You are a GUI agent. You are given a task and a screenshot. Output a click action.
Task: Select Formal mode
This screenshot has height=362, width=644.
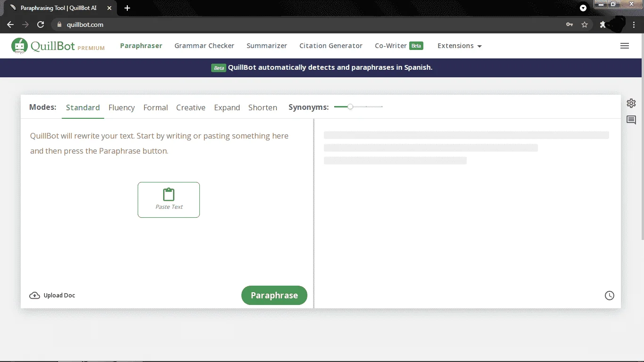point(156,107)
